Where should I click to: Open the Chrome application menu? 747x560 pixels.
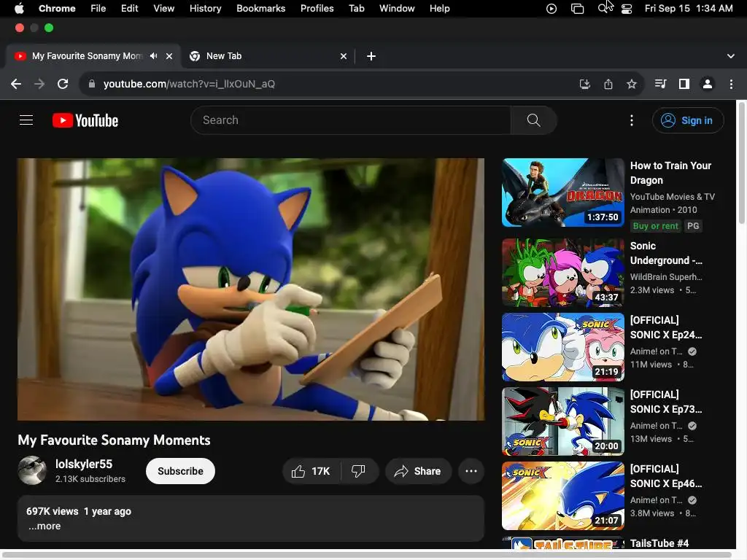[57, 9]
